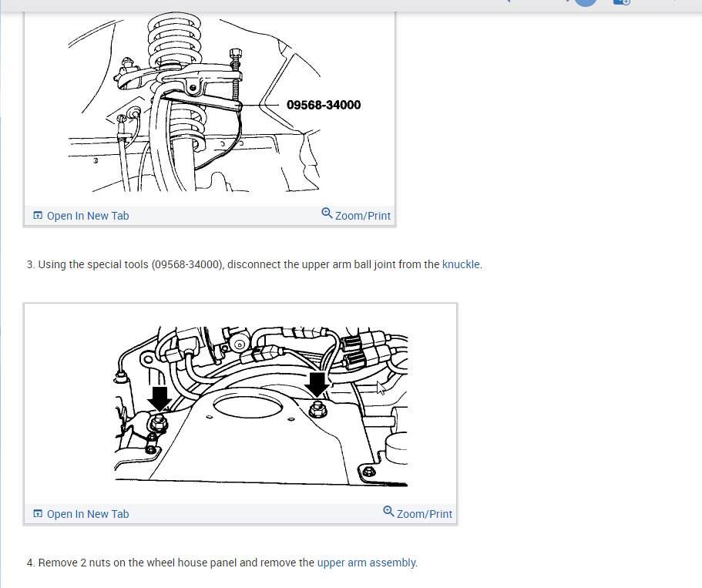Open the wheel house nuts diagram in new tab
The height and width of the screenshot is (588, 702).
(81, 514)
